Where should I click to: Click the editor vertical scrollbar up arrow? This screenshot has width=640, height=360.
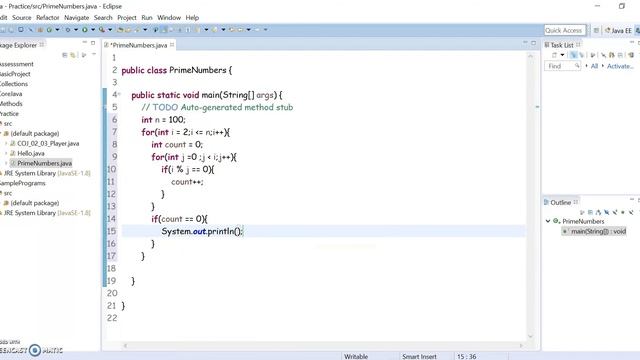point(531,56)
